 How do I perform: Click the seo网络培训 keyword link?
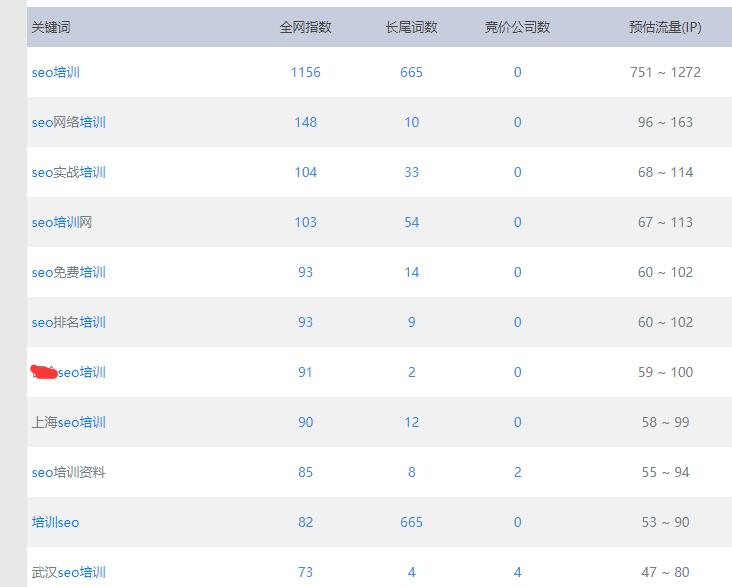pos(68,122)
